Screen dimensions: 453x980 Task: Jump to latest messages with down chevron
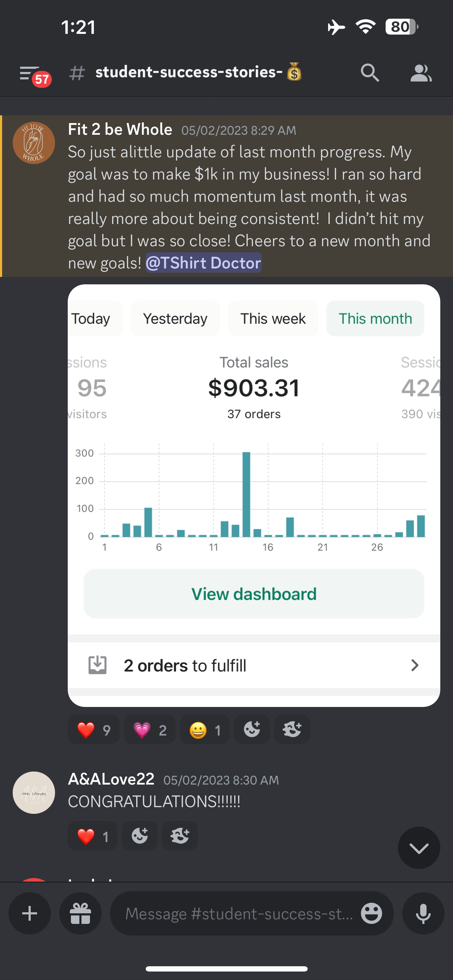(419, 848)
